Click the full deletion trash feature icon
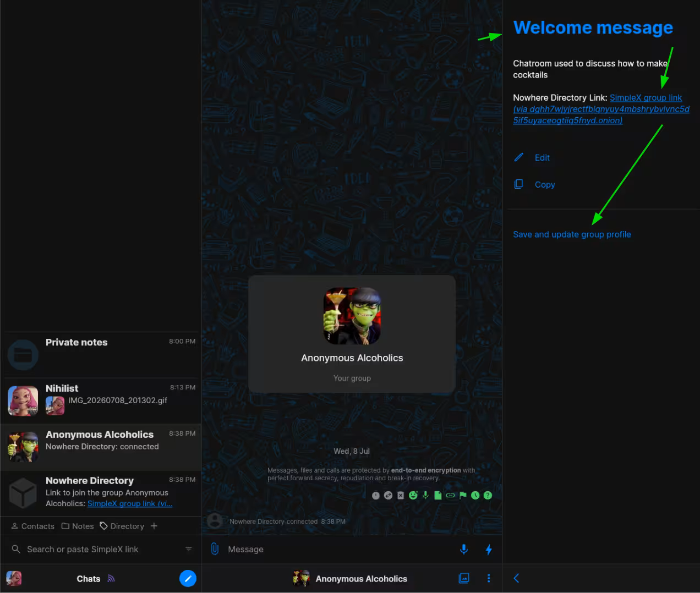This screenshot has height=593, width=700. point(401,495)
